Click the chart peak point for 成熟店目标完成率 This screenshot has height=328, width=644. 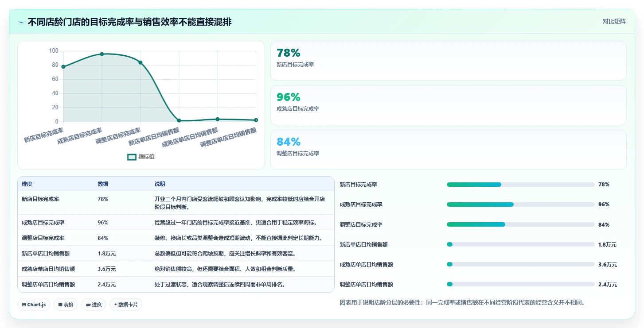[102, 54]
